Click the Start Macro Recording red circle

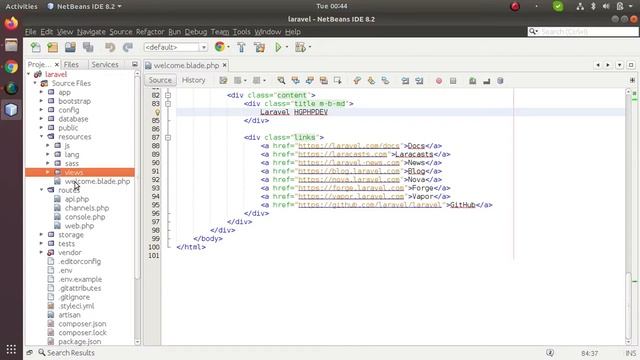point(439,81)
